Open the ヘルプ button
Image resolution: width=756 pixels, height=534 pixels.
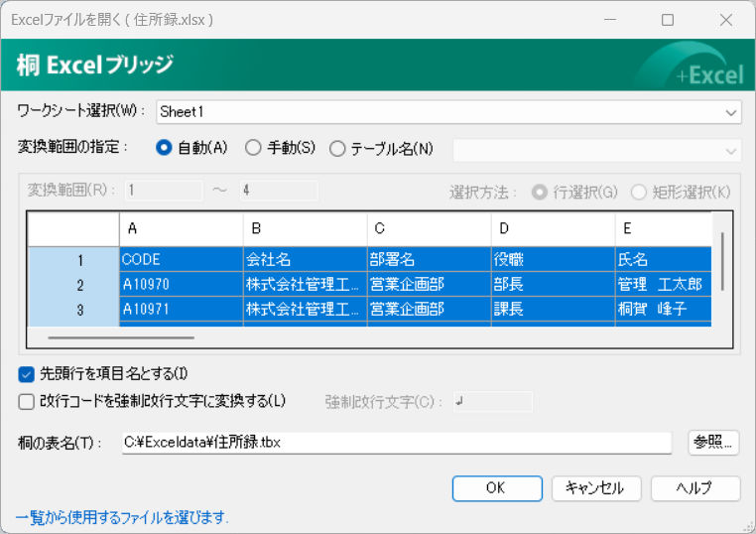point(695,488)
